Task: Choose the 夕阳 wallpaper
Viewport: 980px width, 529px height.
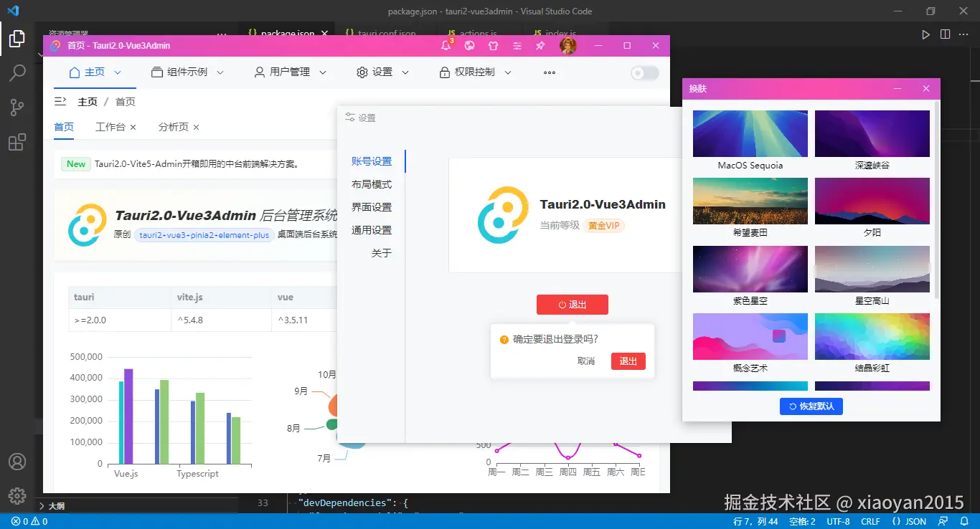Action: click(x=872, y=201)
